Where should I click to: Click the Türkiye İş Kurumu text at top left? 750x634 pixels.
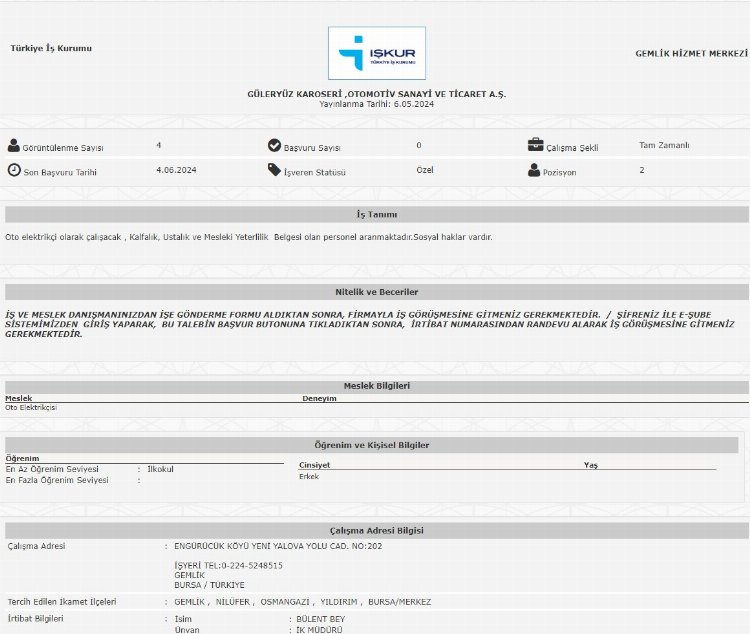click(x=50, y=48)
